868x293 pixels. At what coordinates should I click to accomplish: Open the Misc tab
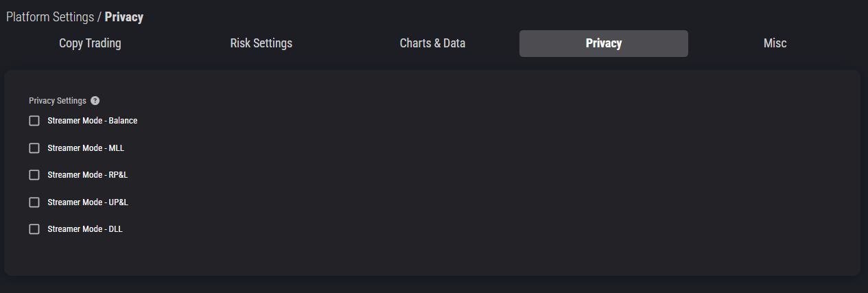[x=775, y=43]
